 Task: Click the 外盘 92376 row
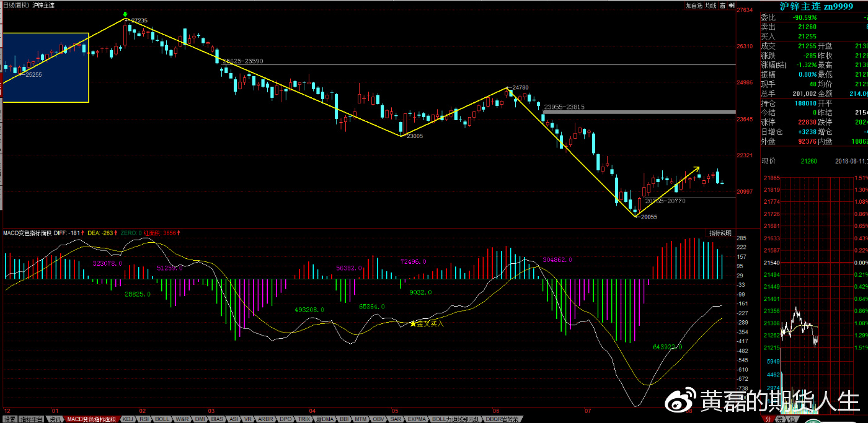tap(789, 141)
